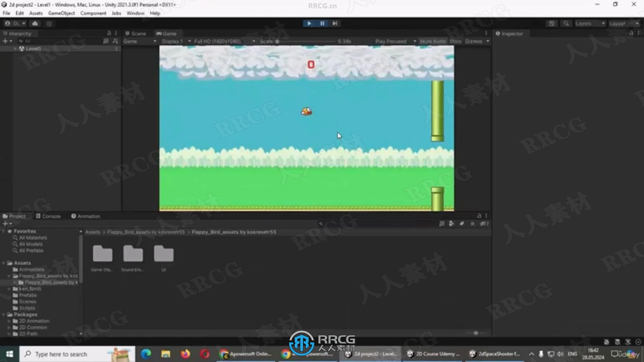Open the Component menu

point(93,13)
